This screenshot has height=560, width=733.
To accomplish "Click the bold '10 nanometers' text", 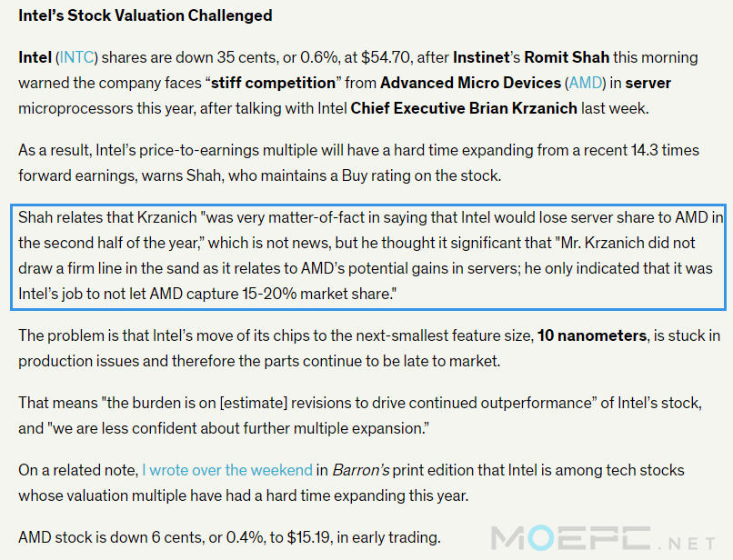I will tap(592, 335).
